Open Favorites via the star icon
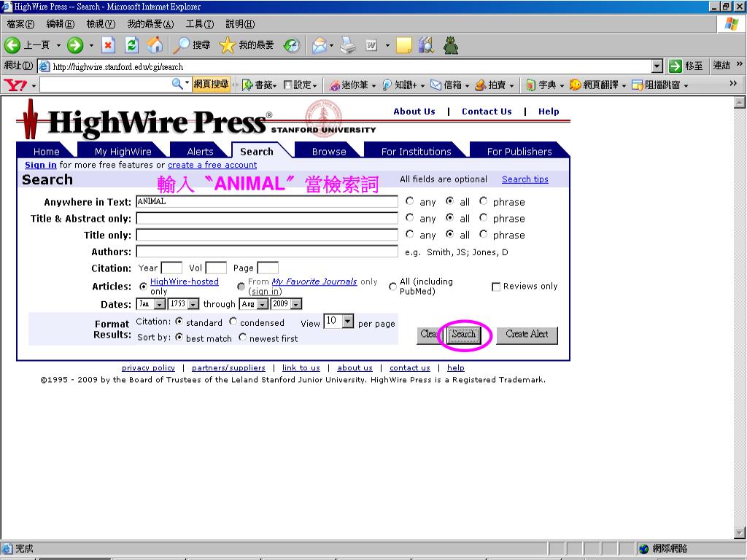 [247, 45]
